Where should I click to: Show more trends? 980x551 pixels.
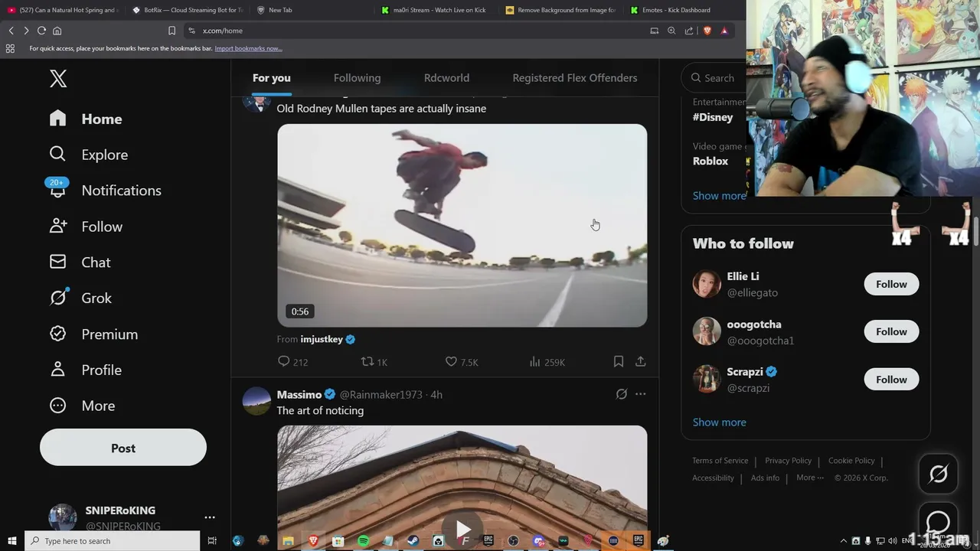coord(719,195)
